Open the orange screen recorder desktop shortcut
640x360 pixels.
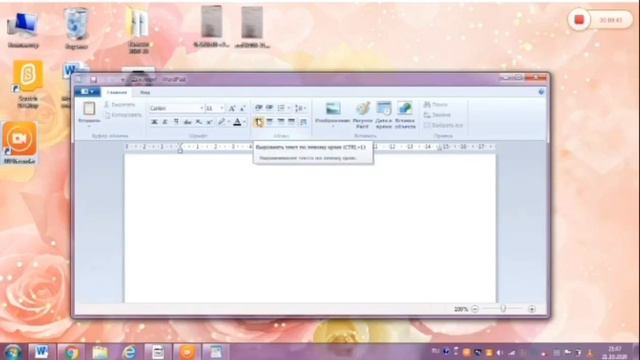20,144
